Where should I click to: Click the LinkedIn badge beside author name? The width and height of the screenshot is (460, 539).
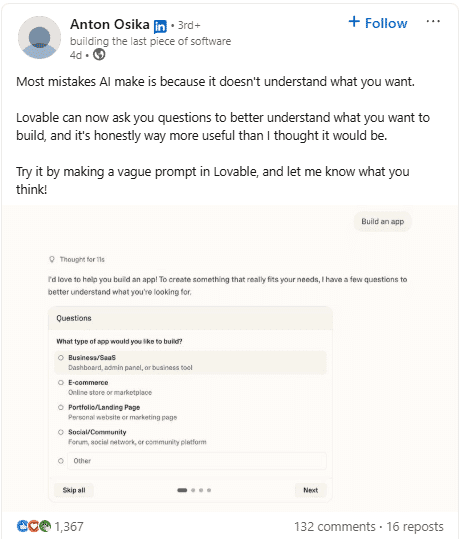tap(160, 26)
